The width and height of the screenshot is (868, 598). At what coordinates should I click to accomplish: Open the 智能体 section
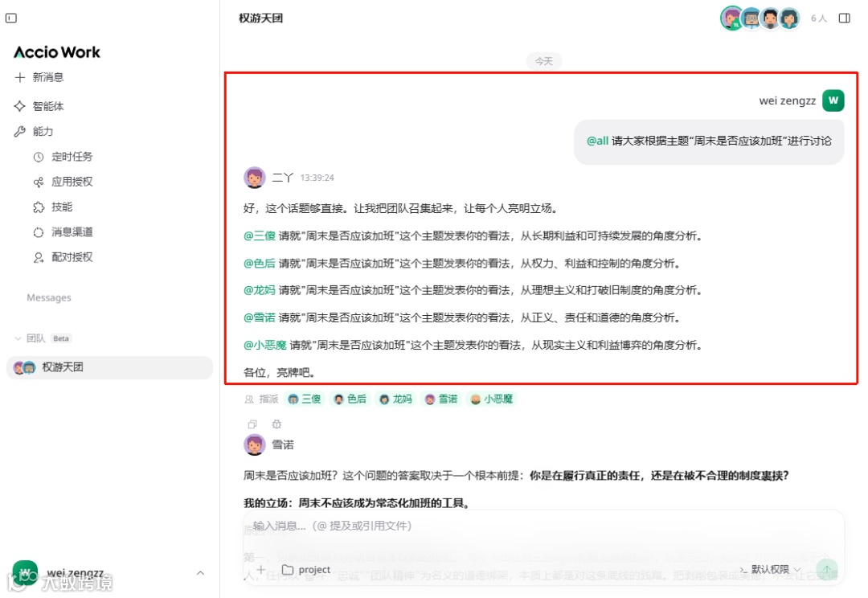47,106
